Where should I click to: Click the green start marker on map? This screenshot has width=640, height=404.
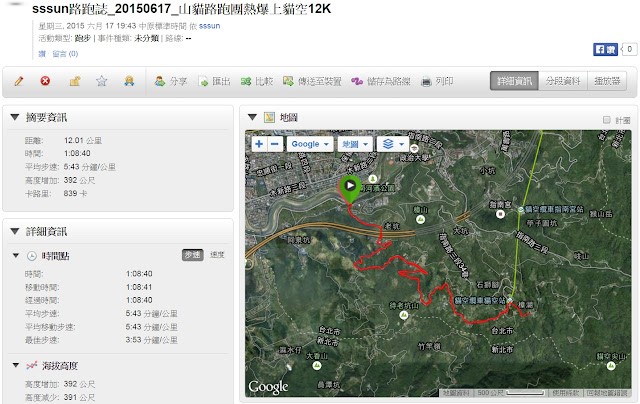[x=350, y=189]
